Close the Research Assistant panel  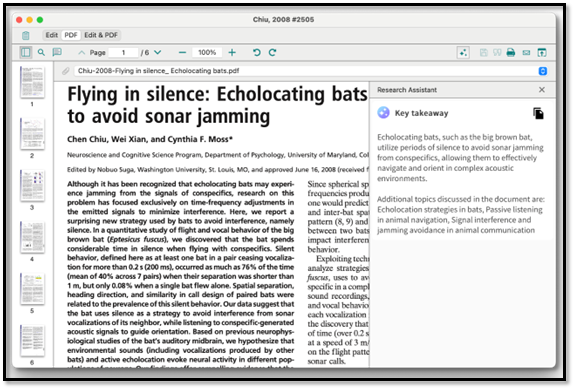coord(542,90)
